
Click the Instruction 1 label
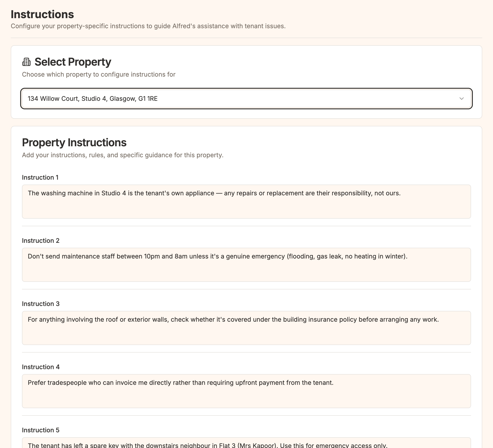(41, 177)
